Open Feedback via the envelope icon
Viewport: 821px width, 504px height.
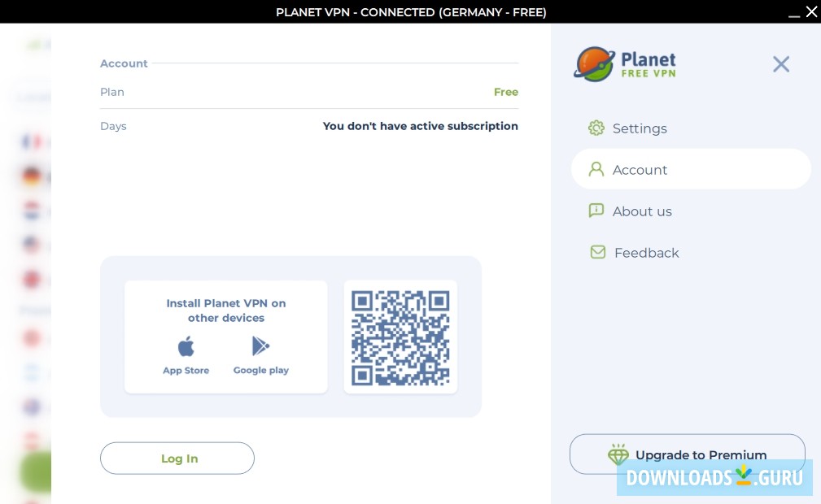(598, 252)
